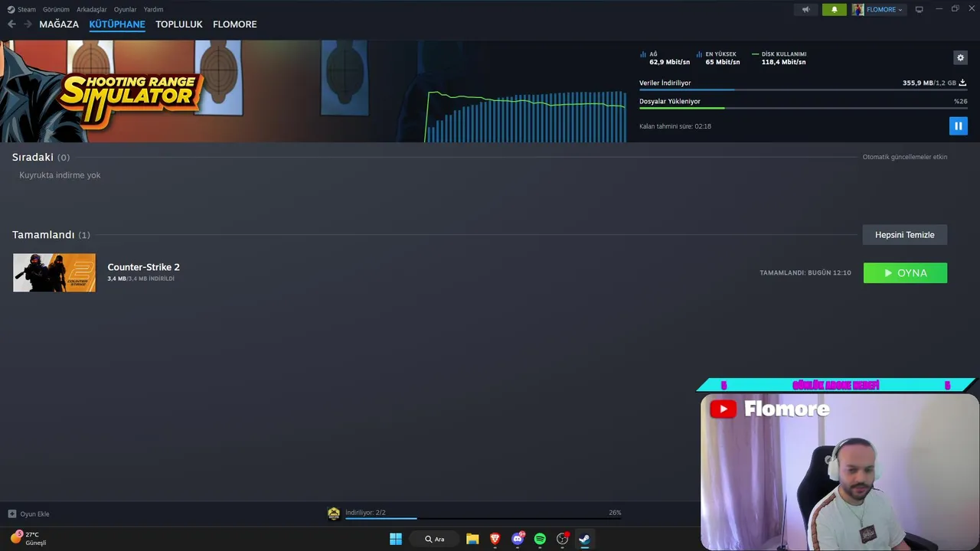Open the Yardım menu
The width and height of the screenshot is (980, 551).
(x=153, y=9)
